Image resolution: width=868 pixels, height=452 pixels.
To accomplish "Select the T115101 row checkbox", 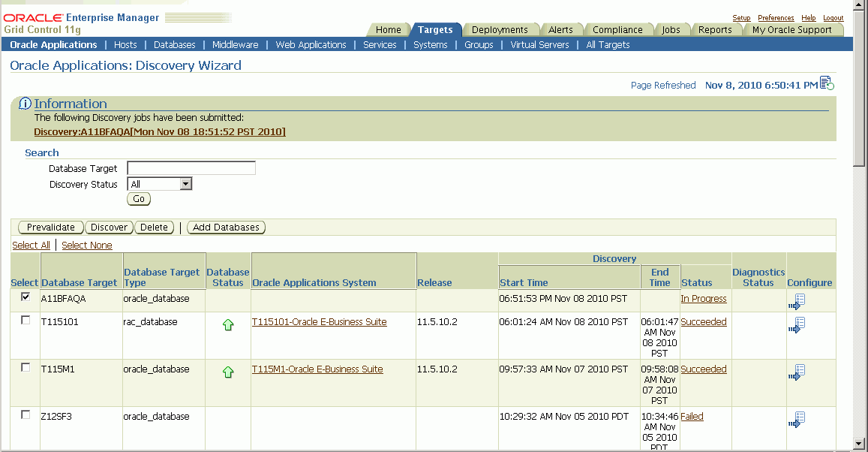I will point(26,320).
